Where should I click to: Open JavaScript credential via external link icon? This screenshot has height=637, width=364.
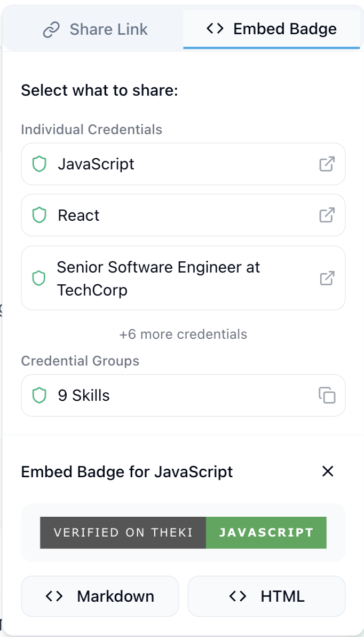[x=327, y=164]
